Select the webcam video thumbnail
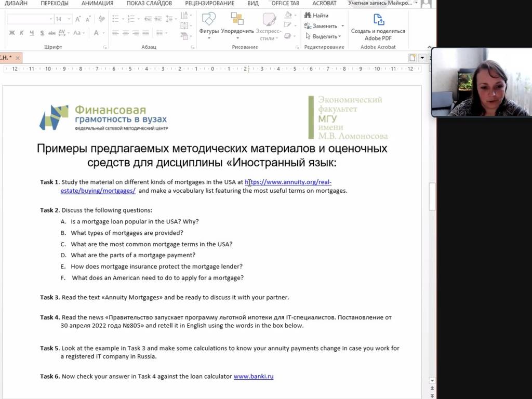The width and height of the screenshot is (532, 399). click(482, 83)
